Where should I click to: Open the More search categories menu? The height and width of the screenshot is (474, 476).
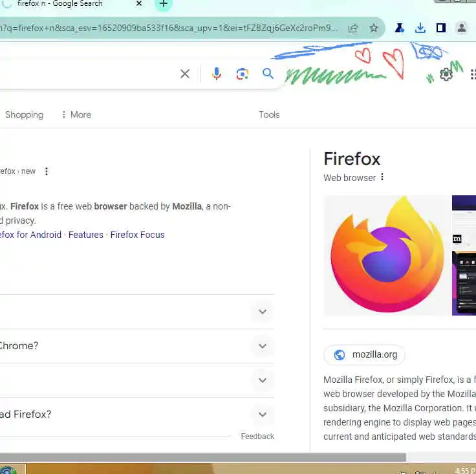pos(76,114)
